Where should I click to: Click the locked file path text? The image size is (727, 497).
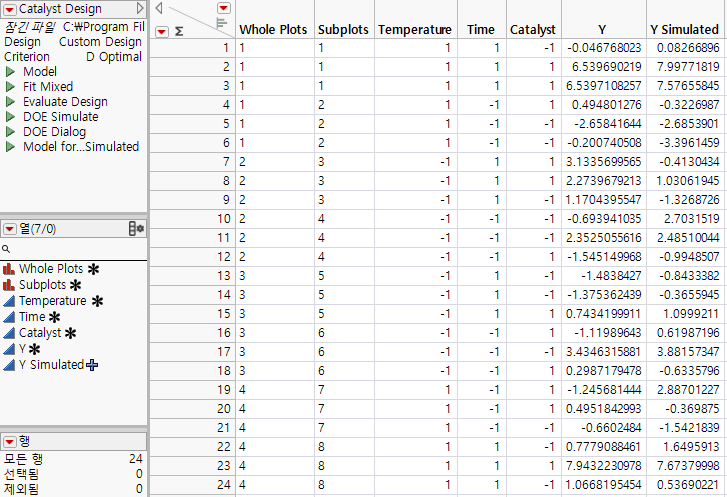74,27
